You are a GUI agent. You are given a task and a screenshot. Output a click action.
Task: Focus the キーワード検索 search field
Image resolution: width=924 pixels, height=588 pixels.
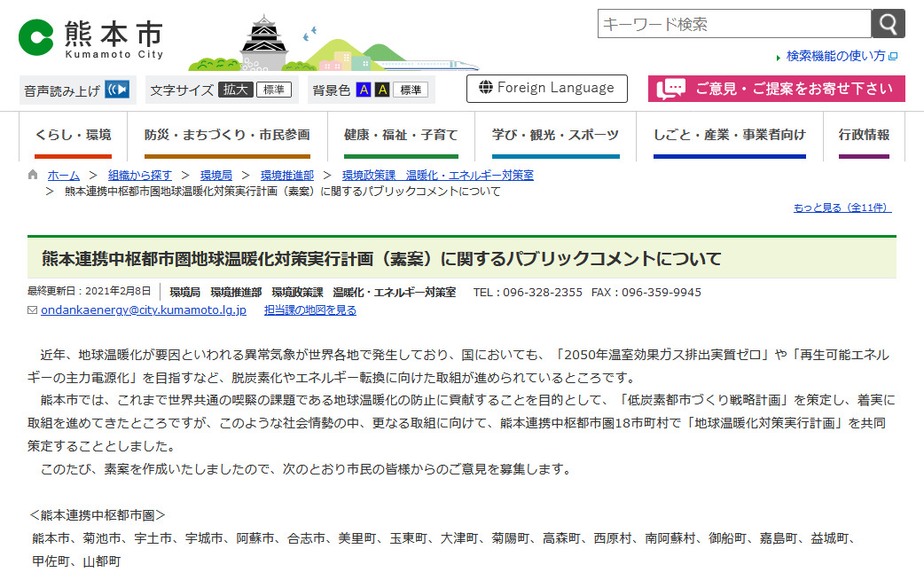[x=733, y=24]
